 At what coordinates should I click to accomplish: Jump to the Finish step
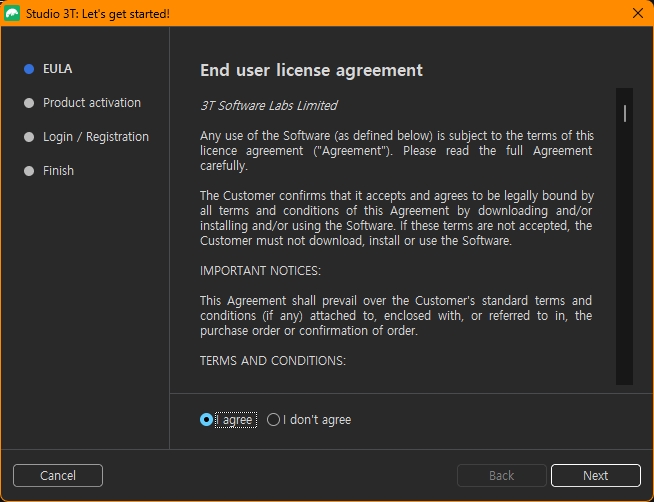[x=58, y=171]
